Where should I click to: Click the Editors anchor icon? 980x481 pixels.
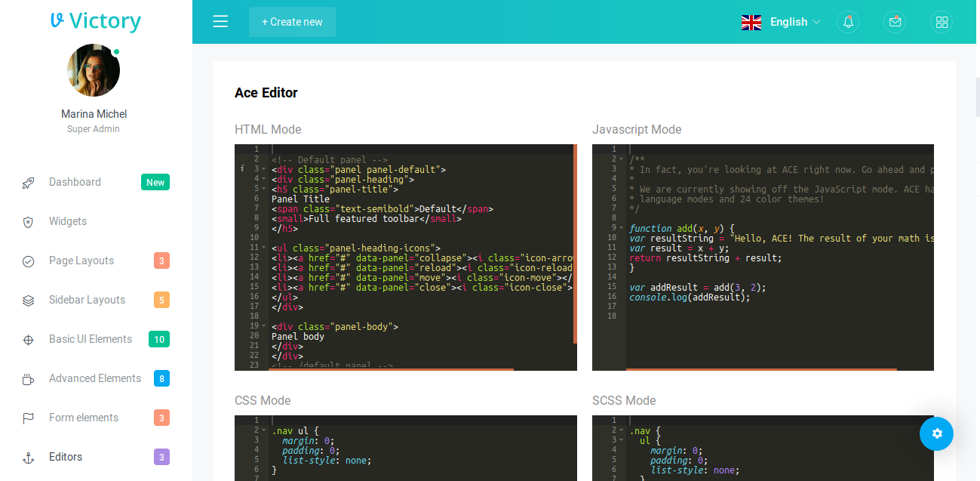pos(29,457)
